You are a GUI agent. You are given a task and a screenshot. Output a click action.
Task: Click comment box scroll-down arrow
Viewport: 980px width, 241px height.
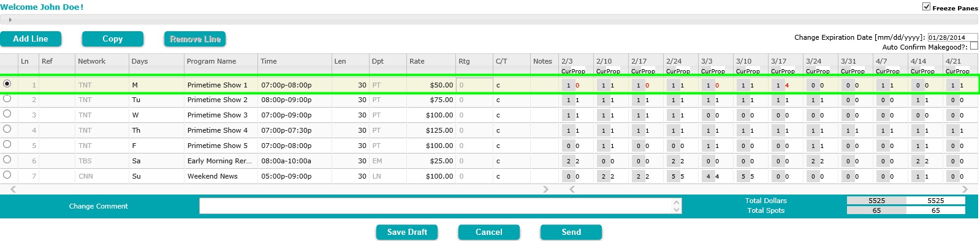click(x=676, y=210)
